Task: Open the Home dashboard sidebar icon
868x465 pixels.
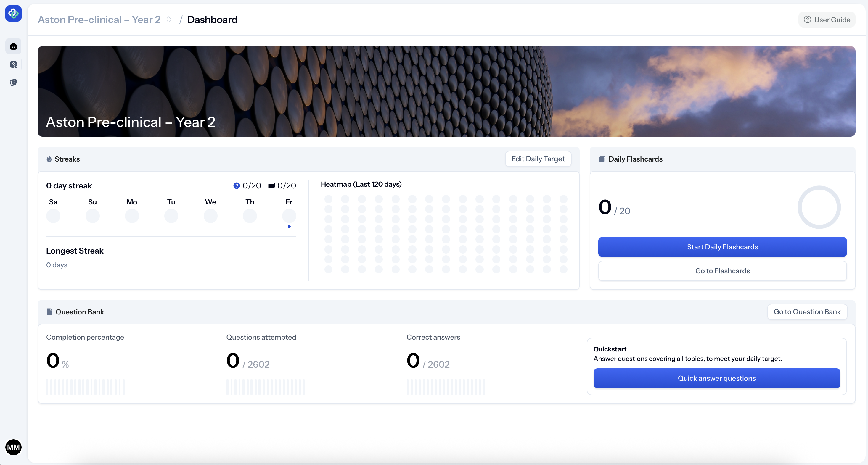Action: [x=13, y=46]
